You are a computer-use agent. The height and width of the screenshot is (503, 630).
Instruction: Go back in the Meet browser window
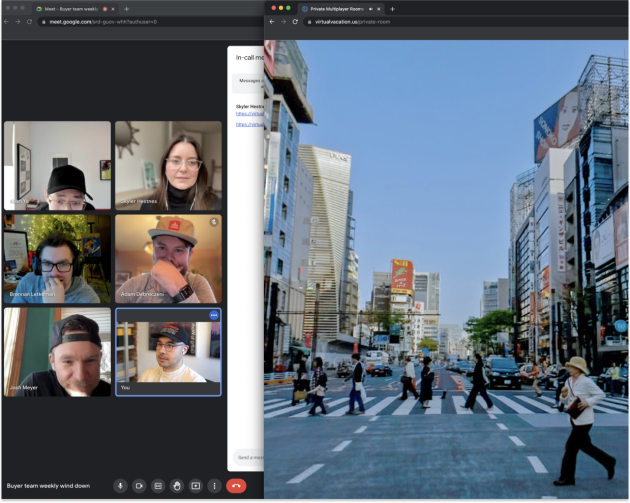[6, 22]
